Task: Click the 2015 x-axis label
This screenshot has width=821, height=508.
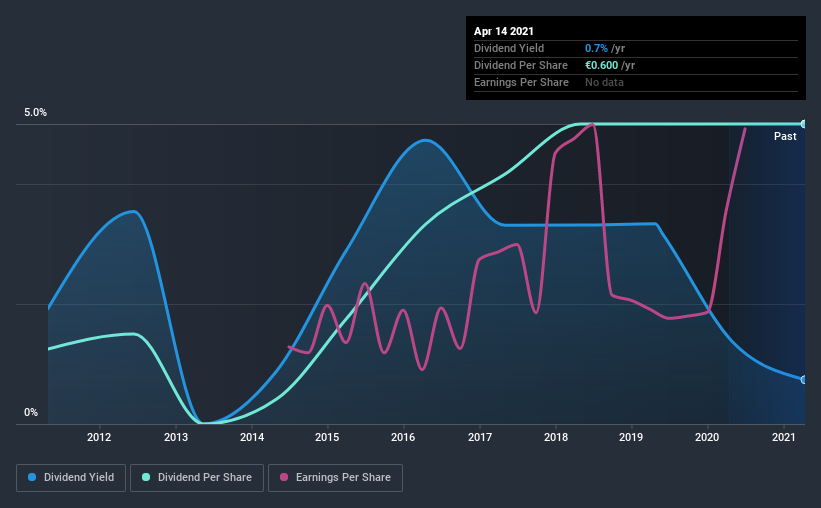Action: pyautogui.click(x=327, y=437)
